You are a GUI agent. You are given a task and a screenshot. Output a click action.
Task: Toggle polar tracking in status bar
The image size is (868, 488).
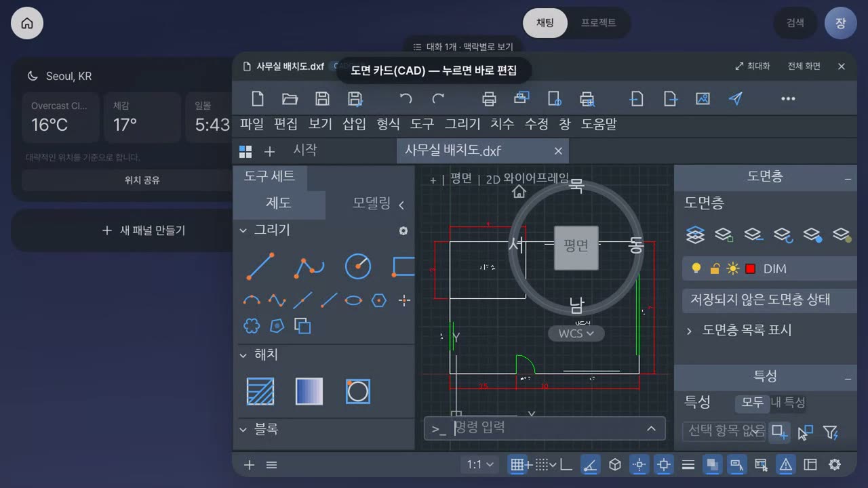[591, 464]
